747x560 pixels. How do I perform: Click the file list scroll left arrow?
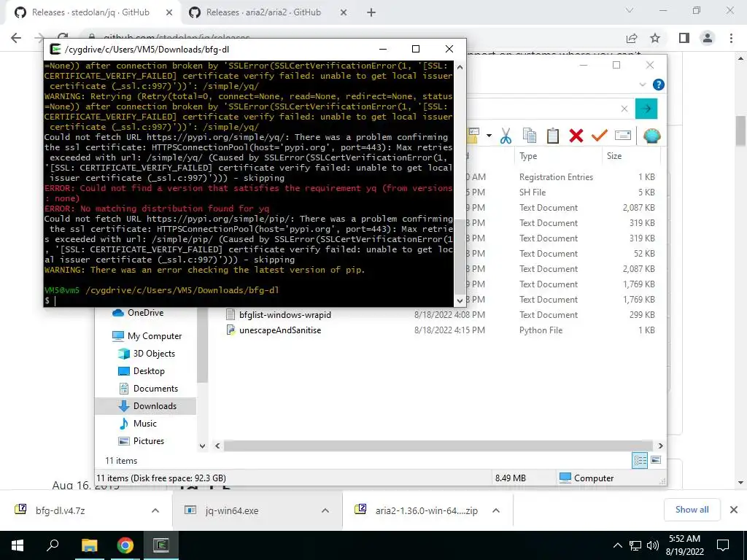point(217,446)
